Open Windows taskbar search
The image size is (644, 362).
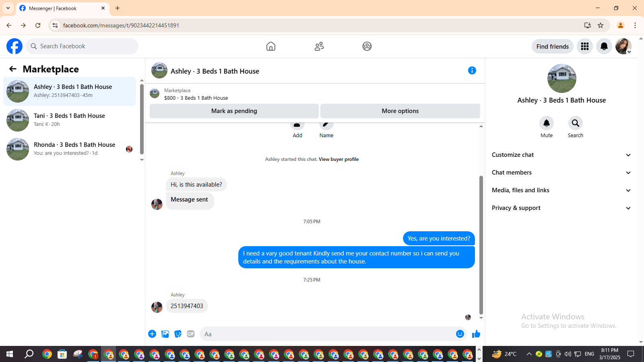(x=29, y=354)
